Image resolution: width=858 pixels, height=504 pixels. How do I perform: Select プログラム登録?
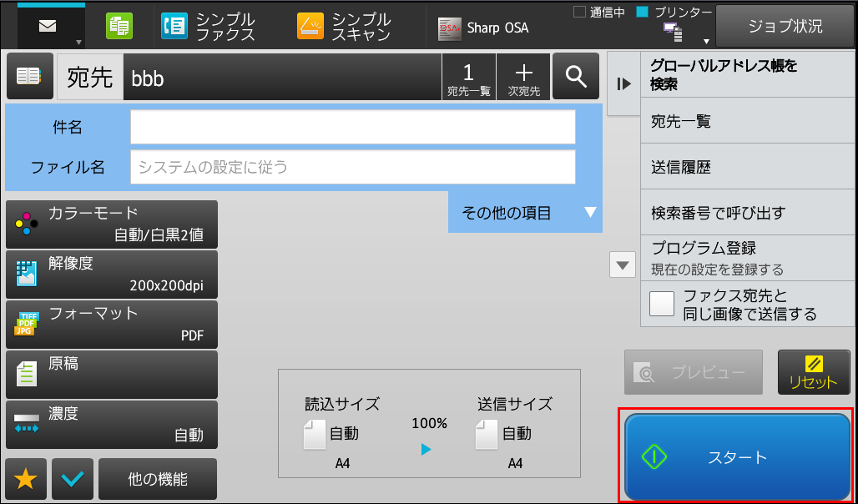[x=747, y=258]
